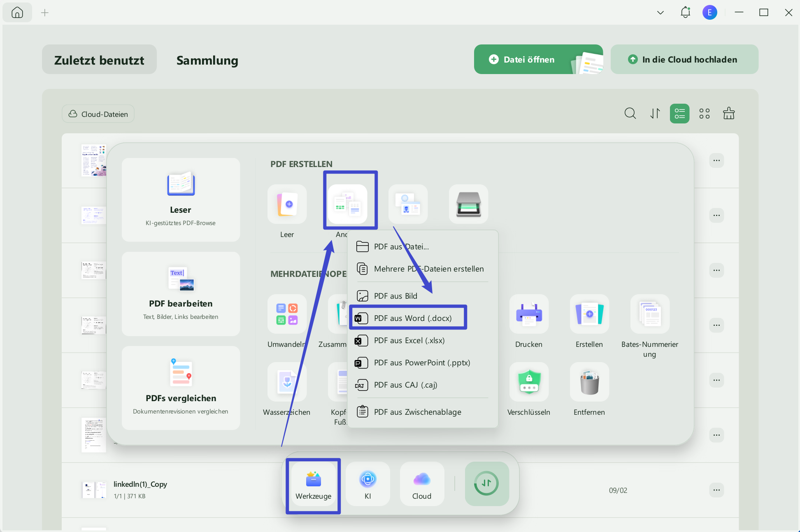Select the Leer blank PDF icon

pyautogui.click(x=287, y=204)
